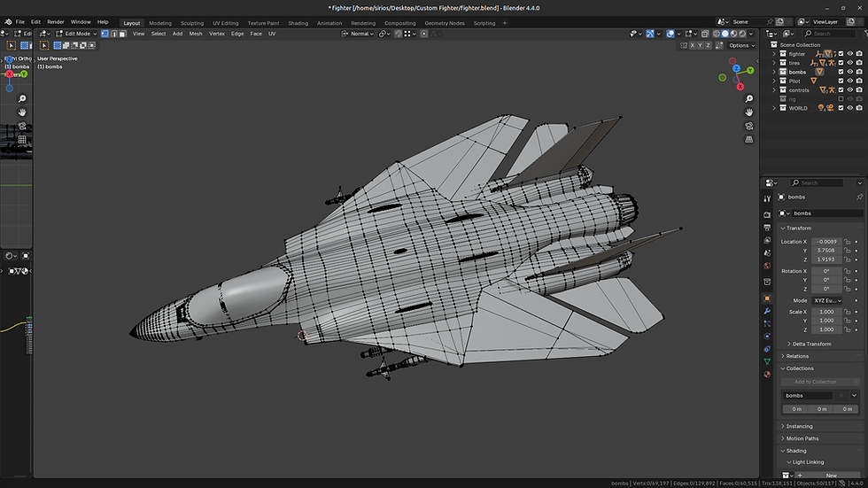Open the World properties tab
Screen dimensions: 868x488
click(767, 266)
